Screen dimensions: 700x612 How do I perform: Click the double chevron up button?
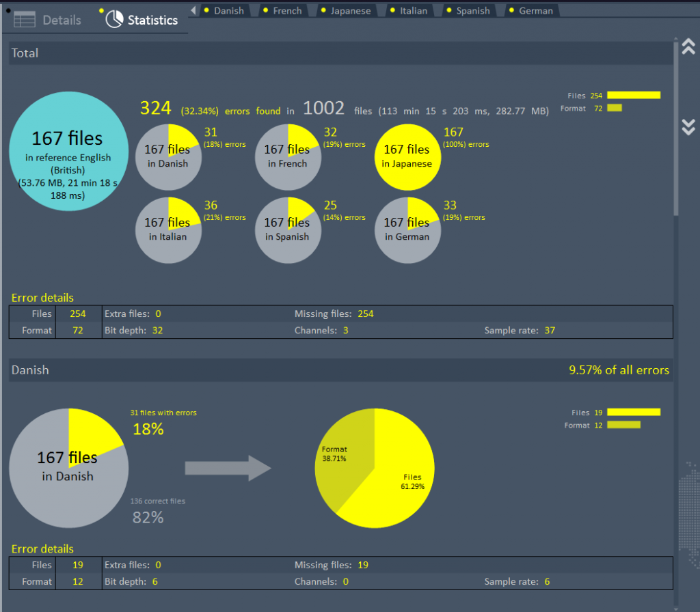tap(688, 46)
